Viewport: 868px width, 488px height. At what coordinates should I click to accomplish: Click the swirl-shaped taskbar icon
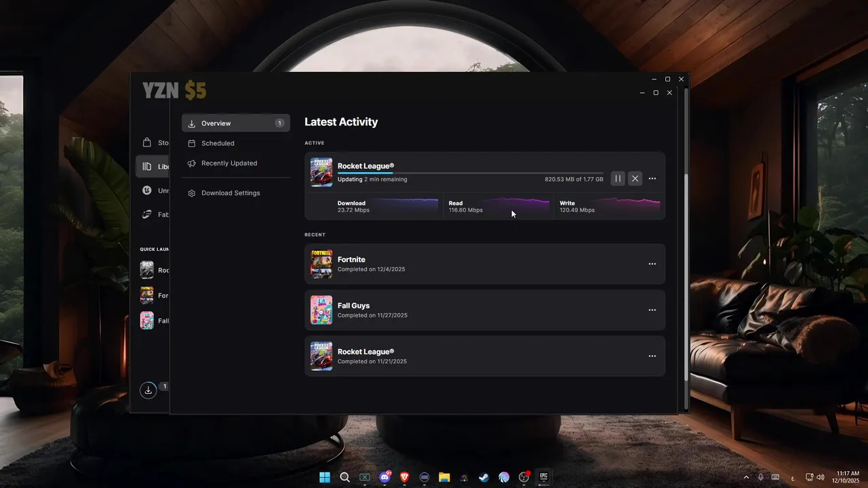point(504,477)
